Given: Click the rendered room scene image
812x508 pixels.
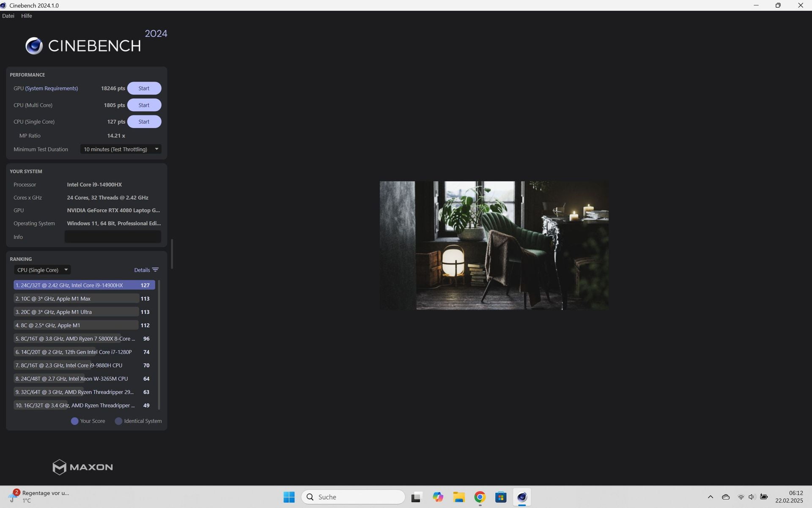Looking at the screenshot, I should [x=494, y=246].
